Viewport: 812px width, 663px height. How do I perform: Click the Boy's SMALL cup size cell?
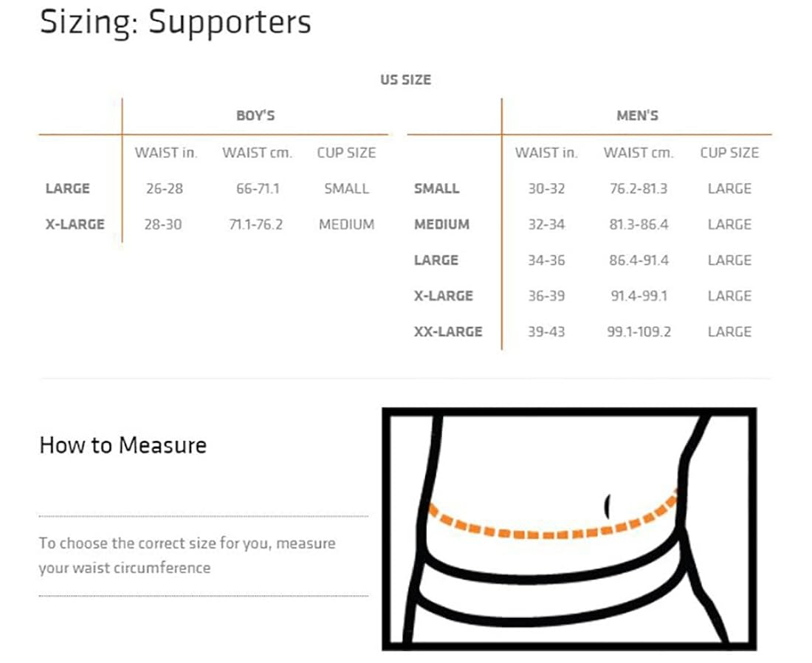[x=346, y=189]
